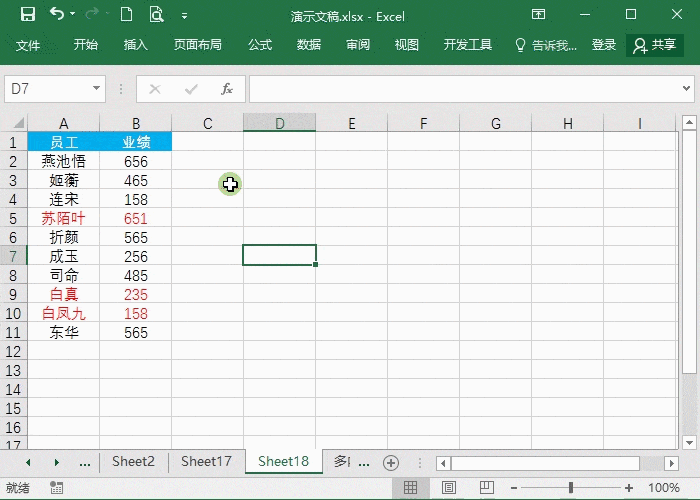Click the Insert Function fx icon
Image resolution: width=700 pixels, height=500 pixels.
coord(227,89)
